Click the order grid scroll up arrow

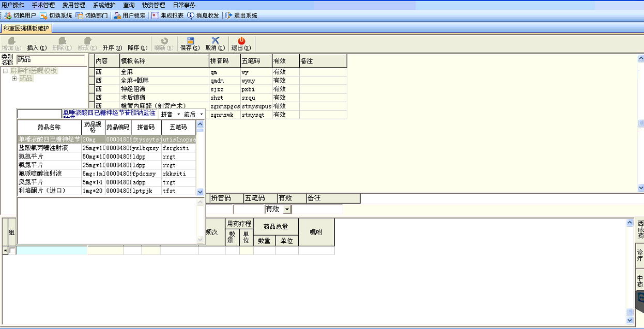coord(630,223)
